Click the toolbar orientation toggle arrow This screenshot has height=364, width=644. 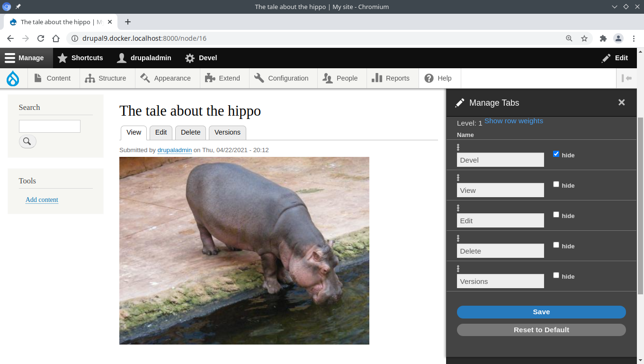pyautogui.click(x=627, y=78)
